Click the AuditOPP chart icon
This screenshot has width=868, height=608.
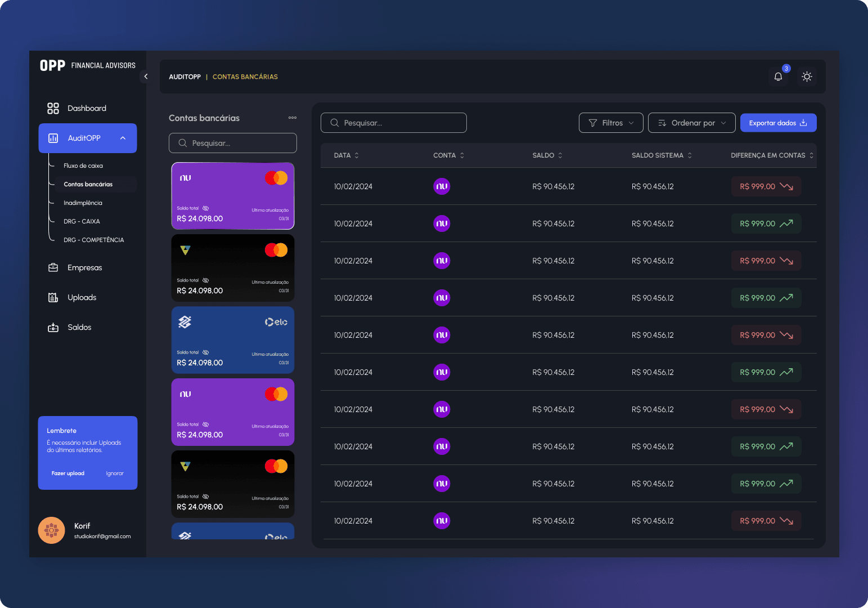(53, 138)
